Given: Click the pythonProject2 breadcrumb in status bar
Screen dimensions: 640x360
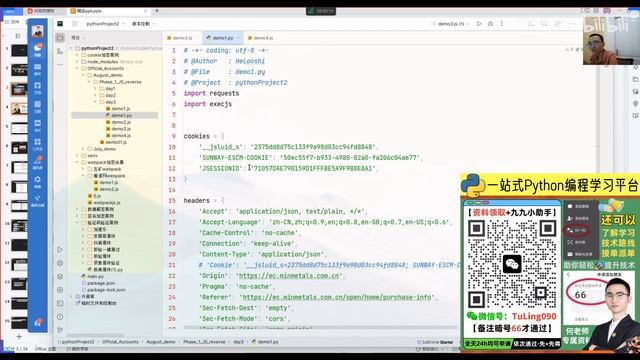Looking at the screenshot, I should point(76,342).
